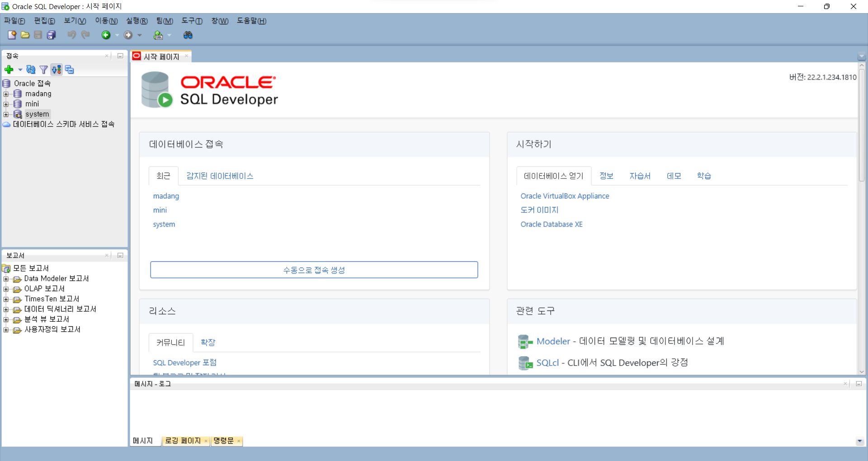The image size is (868, 461).
Task: Switch to the 자습서 tab
Action: (x=640, y=176)
